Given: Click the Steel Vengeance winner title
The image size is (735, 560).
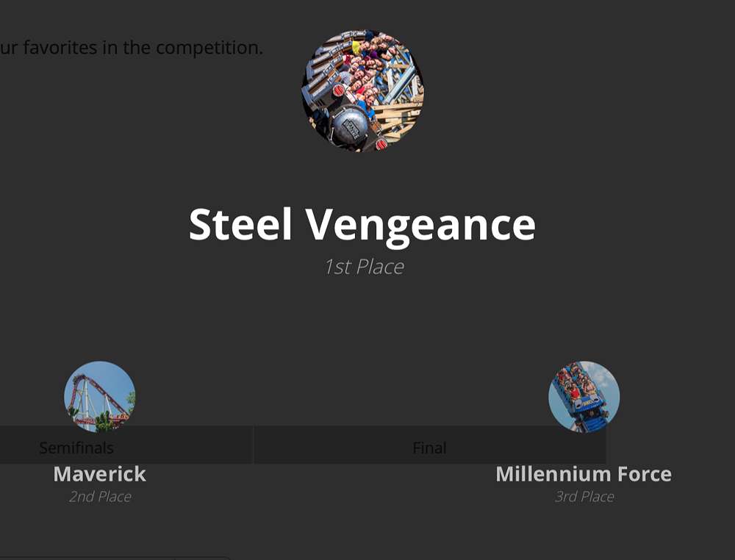Looking at the screenshot, I should coord(362,225).
